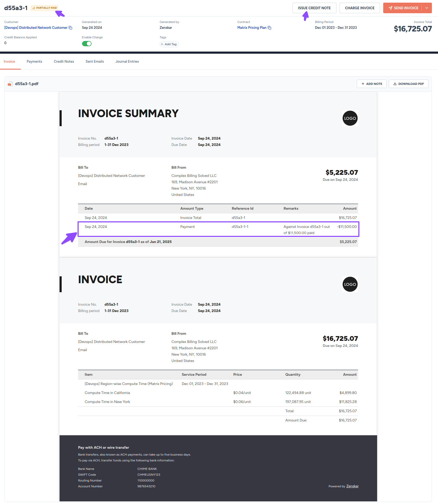Image resolution: width=438 pixels, height=504 pixels.
Task: Click the SWIFT code CHMEUSNY123
Action: (149, 475)
